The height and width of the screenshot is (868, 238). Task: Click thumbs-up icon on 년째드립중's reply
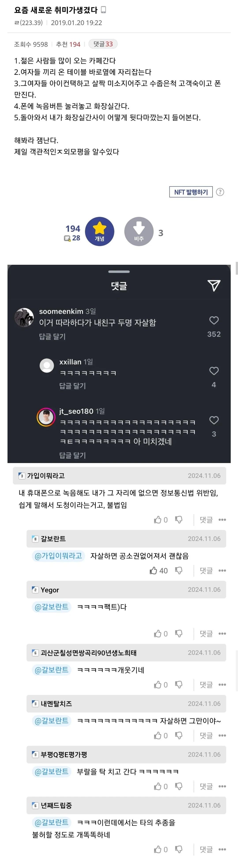[158, 850]
